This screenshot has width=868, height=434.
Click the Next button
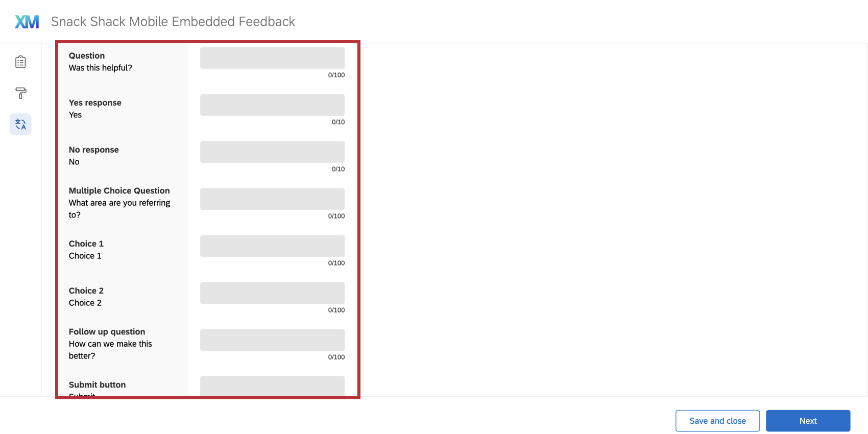pos(808,420)
